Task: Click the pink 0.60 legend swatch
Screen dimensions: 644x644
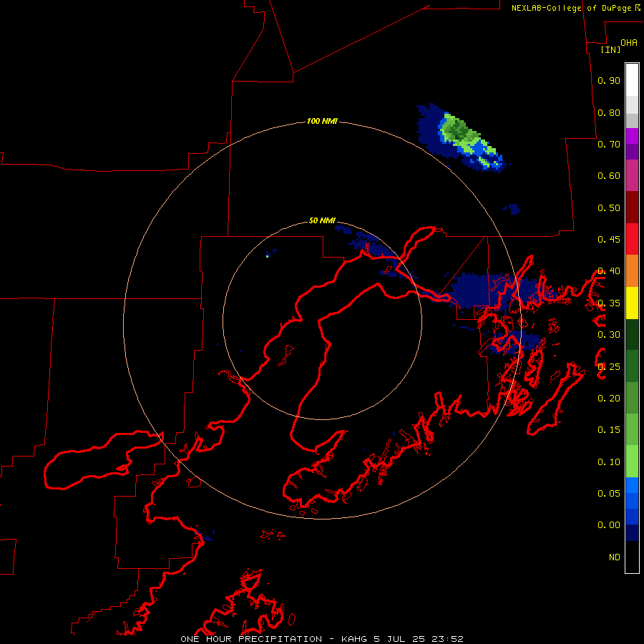Action: [632, 175]
